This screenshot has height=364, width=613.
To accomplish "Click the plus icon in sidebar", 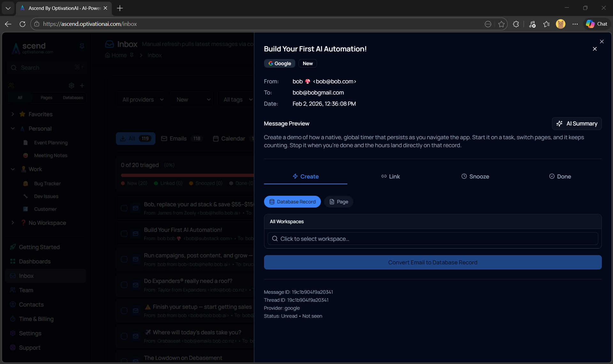I will 82,86.
